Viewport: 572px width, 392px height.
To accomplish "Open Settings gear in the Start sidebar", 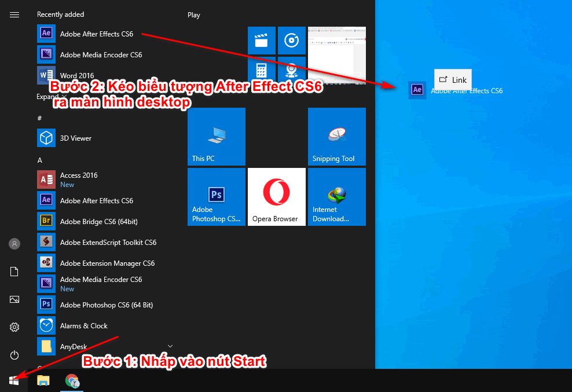I will [x=14, y=327].
